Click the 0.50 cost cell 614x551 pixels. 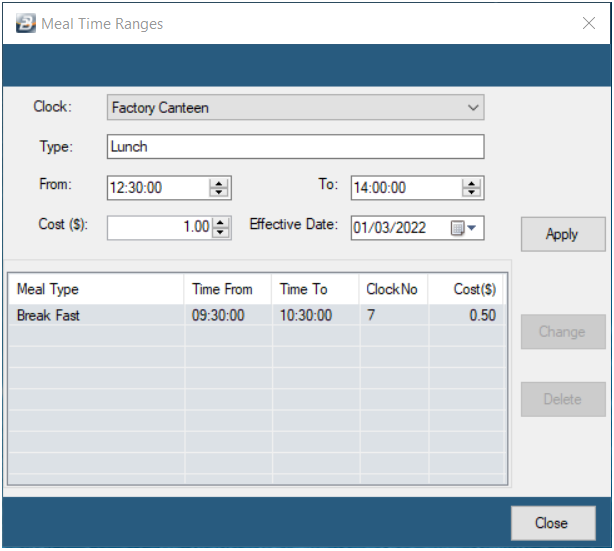(x=466, y=315)
